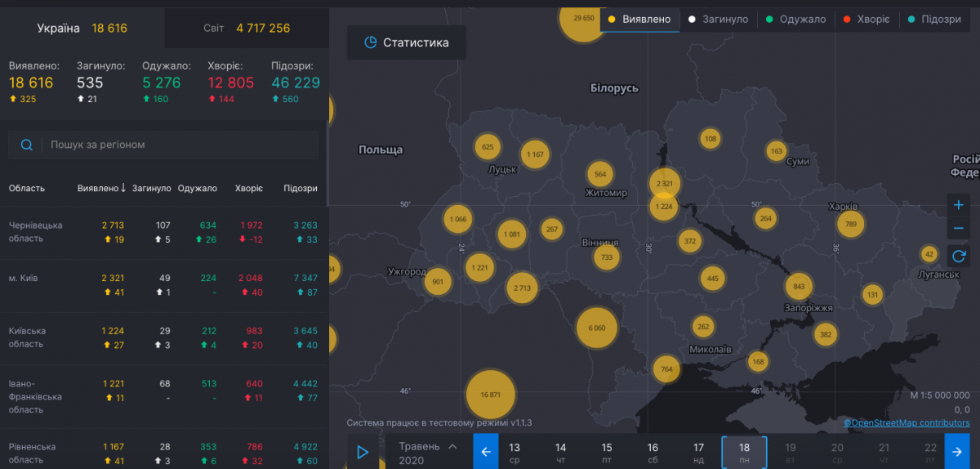Screen dimensions: 980x469
Task: Click total Виявлено 18 616 statistic
Action: [31, 83]
